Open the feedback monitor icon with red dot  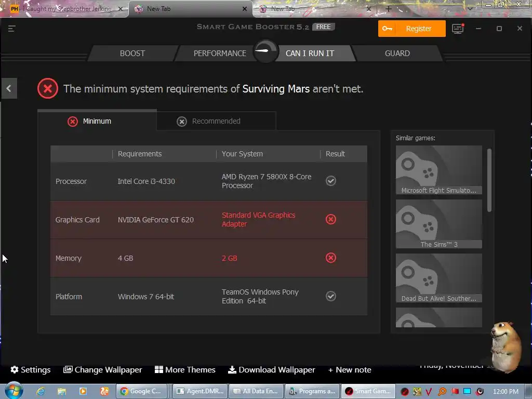(x=458, y=29)
